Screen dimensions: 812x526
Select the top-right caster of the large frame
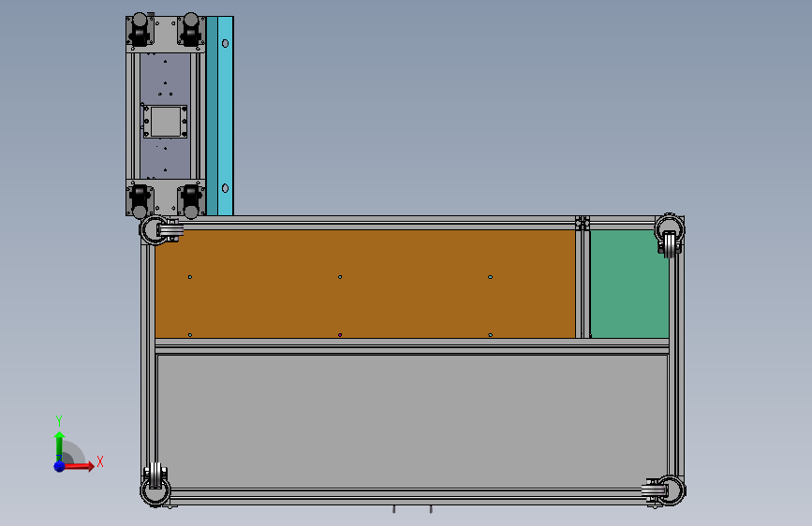670,236
